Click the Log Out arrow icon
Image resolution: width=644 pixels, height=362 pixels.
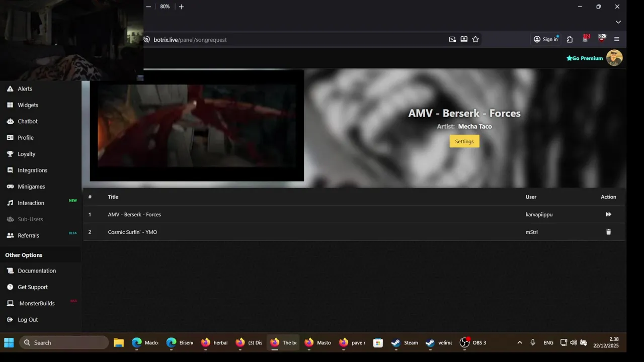pos(10,320)
